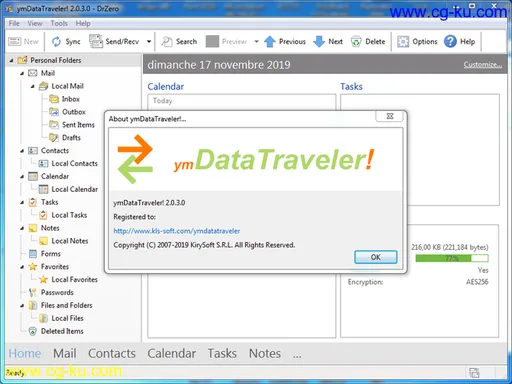Click the ymDataTraveler logo in About dialog
The width and height of the screenshot is (512, 384).
coord(246,159)
